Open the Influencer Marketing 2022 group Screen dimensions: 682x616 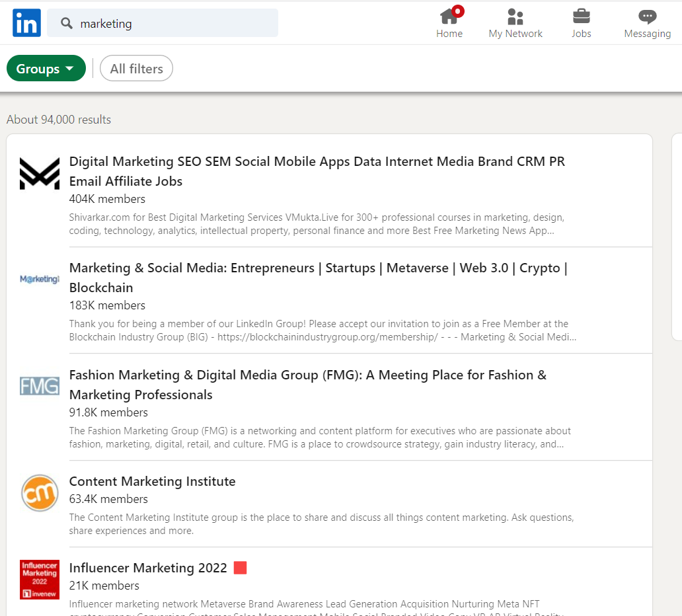(148, 568)
